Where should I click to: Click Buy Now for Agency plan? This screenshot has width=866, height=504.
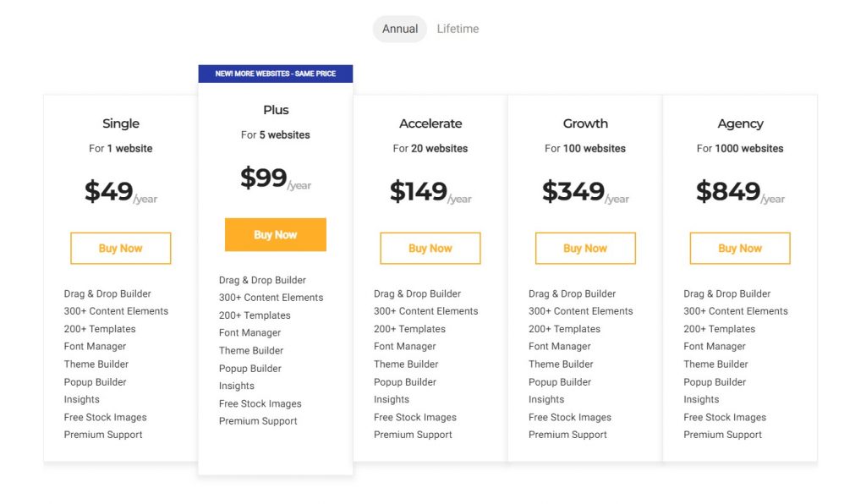pos(740,249)
